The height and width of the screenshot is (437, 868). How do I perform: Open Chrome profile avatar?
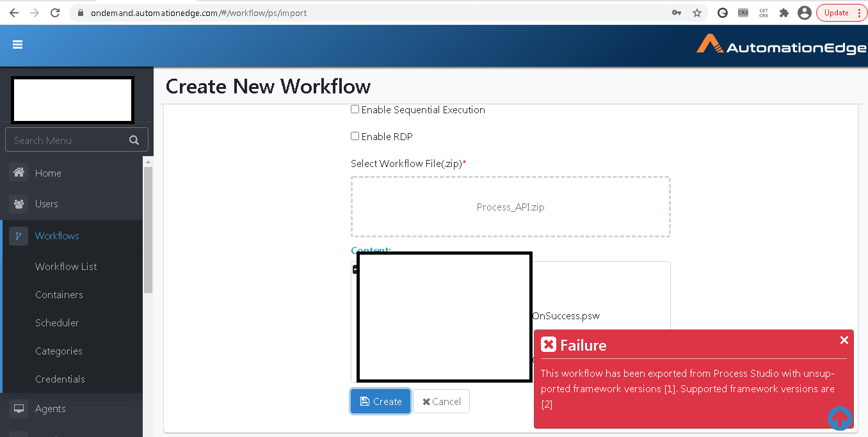805,13
